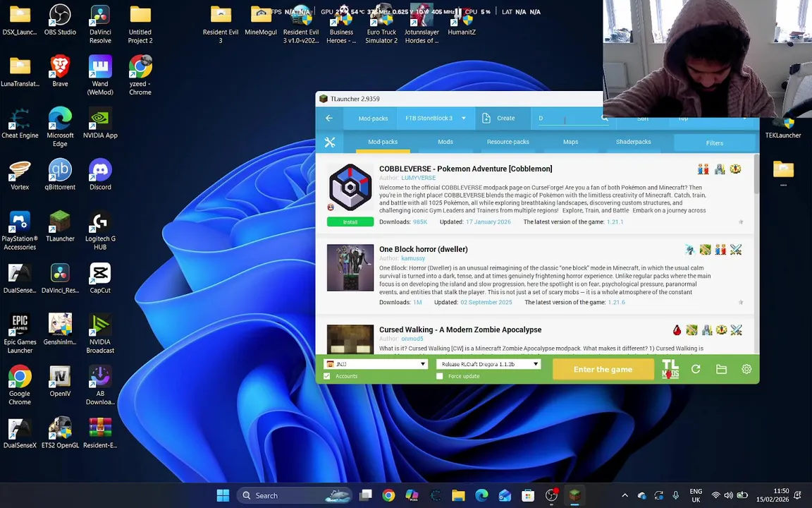Open DaVinci Resolve desktop shortcut
This screenshot has width=812, height=508.
(100, 24)
